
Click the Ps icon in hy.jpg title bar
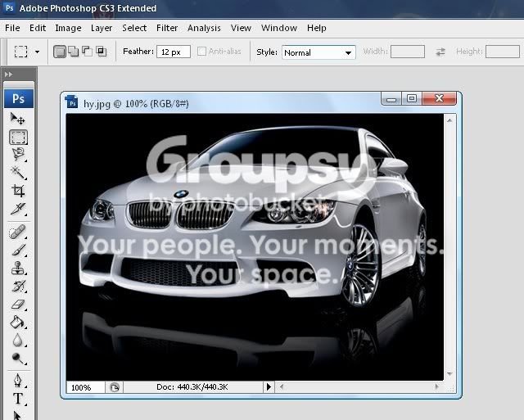(71, 102)
